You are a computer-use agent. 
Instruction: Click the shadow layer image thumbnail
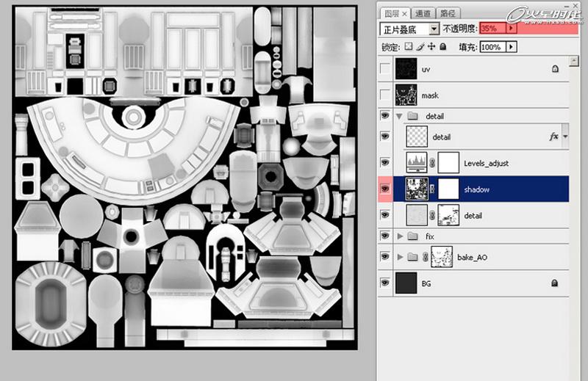(x=417, y=189)
